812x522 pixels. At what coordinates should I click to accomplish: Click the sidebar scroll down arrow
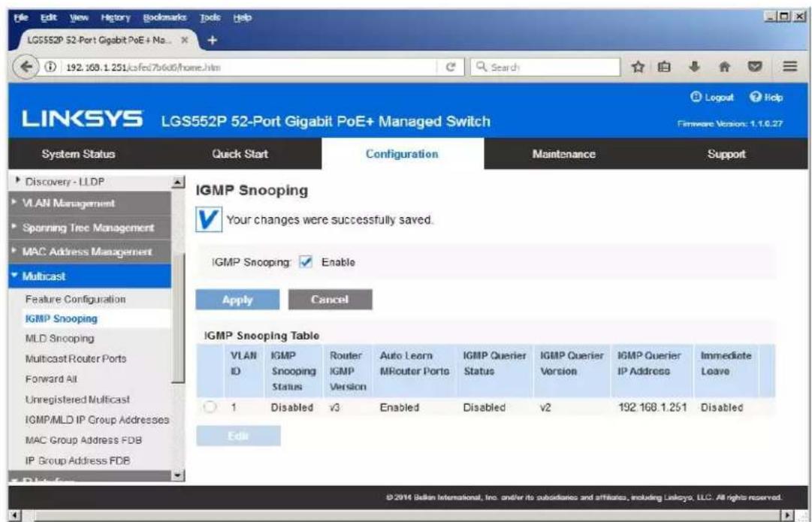click(177, 475)
